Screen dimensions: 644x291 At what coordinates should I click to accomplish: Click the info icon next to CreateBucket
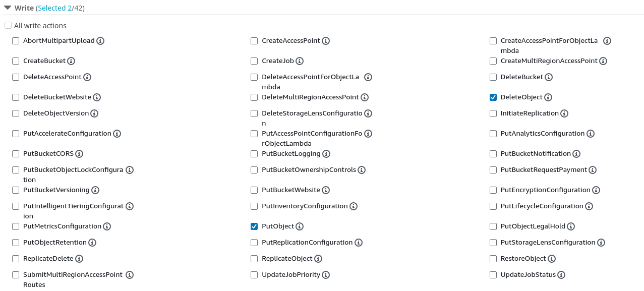point(71,61)
